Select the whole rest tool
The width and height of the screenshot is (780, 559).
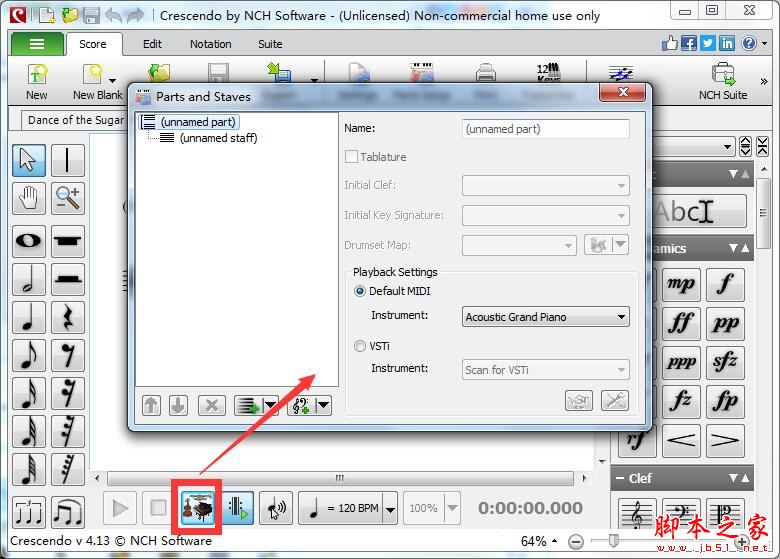coord(68,241)
